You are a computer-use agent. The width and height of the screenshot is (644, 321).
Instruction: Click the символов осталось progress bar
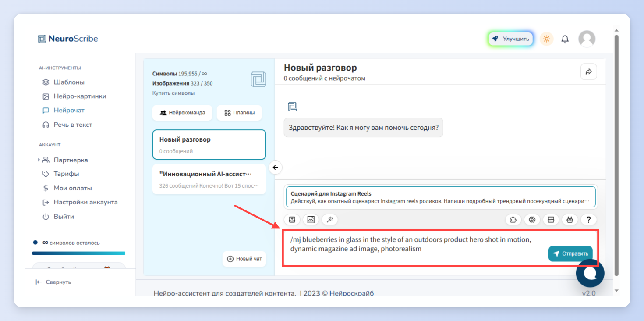pos(78,253)
